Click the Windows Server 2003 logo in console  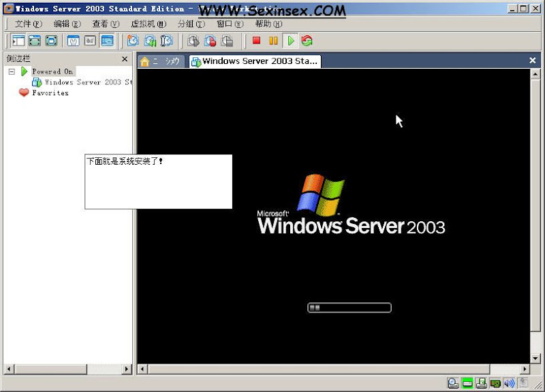[x=351, y=204]
